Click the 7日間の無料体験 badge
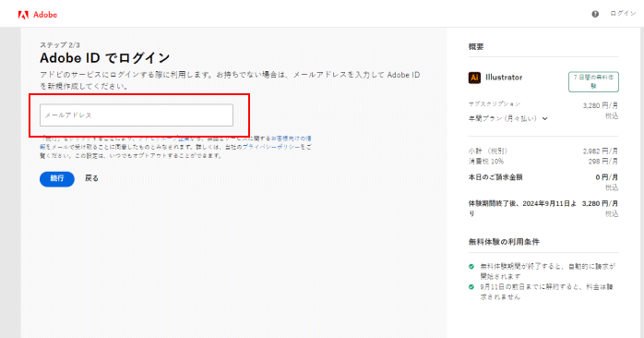This screenshot has height=338, width=644. [x=593, y=82]
